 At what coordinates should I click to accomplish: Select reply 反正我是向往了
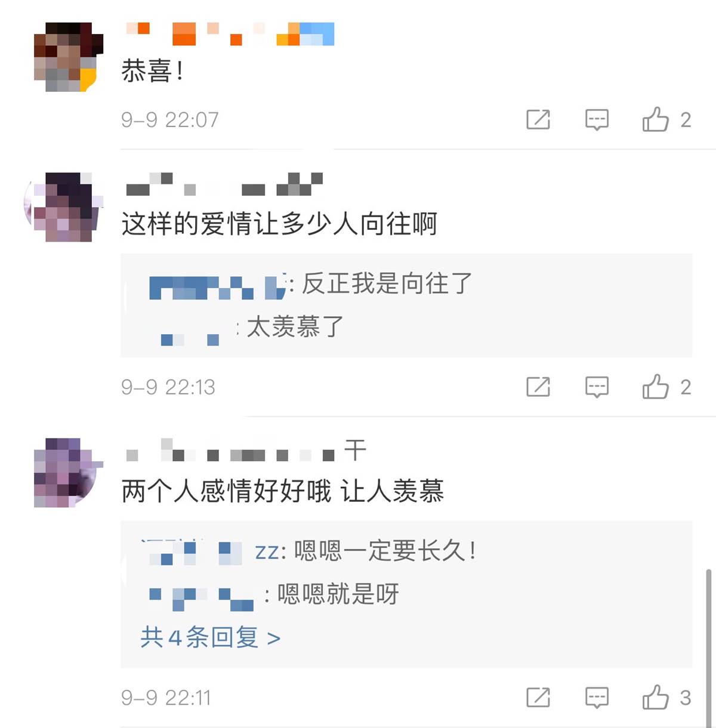click(x=387, y=283)
